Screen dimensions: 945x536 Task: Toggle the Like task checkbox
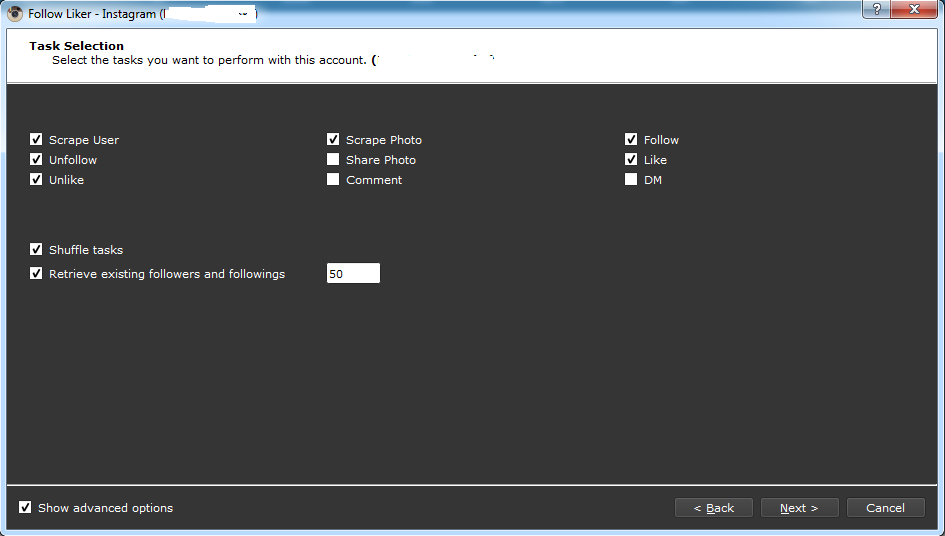pos(630,159)
